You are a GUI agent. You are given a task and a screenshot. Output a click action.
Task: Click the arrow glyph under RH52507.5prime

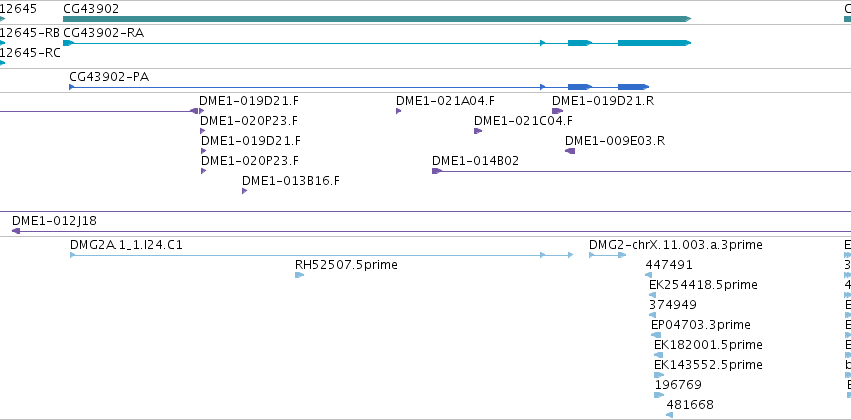tap(300, 275)
